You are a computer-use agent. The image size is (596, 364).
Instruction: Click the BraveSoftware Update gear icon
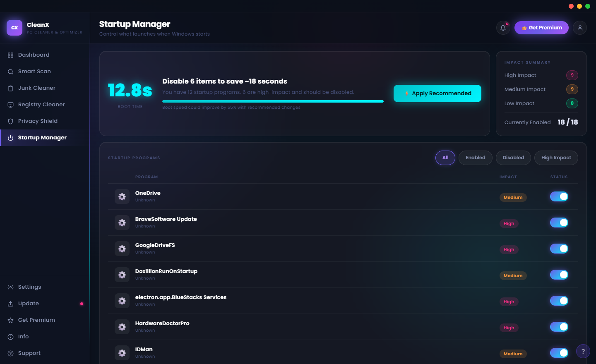[x=122, y=223]
